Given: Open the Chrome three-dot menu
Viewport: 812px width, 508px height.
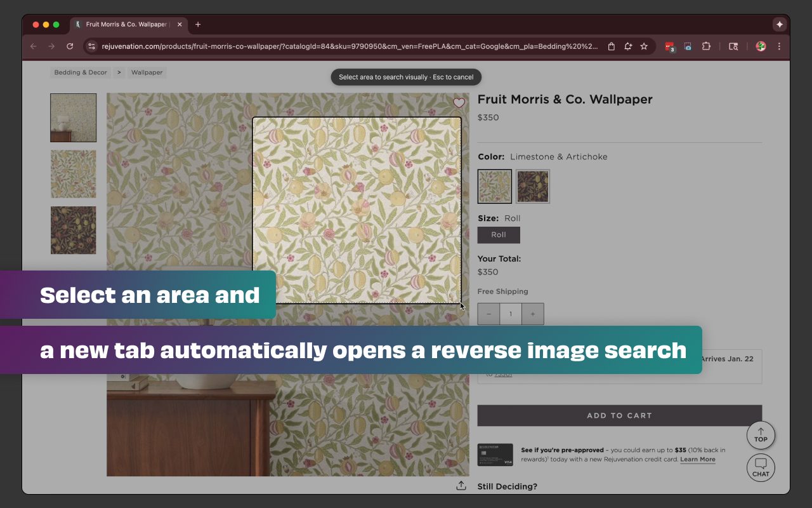Looking at the screenshot, I should tap(779, 46).
